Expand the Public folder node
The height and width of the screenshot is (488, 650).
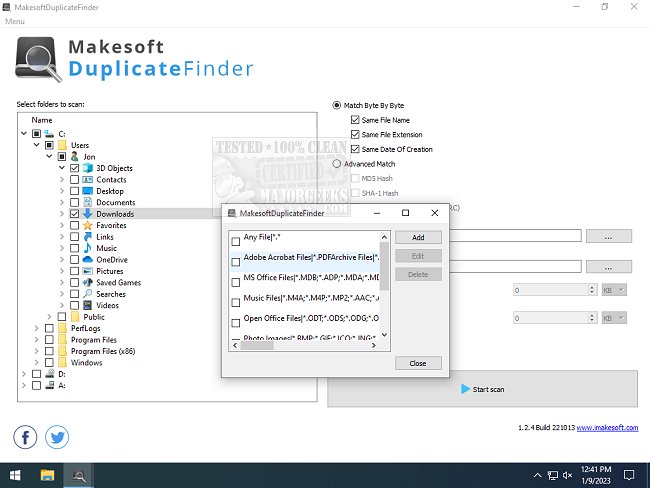pyautogui.click(x=49, y=317)
